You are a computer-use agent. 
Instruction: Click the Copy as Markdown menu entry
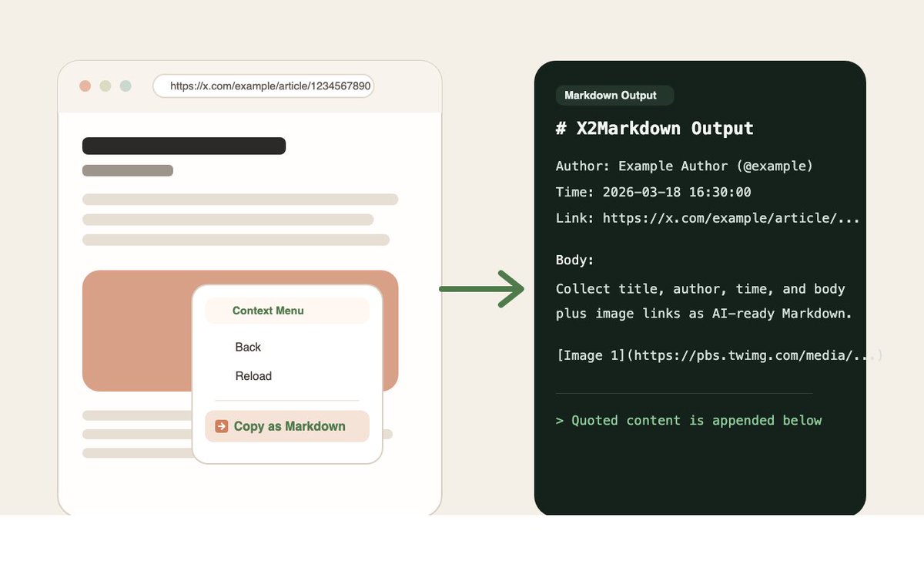[287, 426]
